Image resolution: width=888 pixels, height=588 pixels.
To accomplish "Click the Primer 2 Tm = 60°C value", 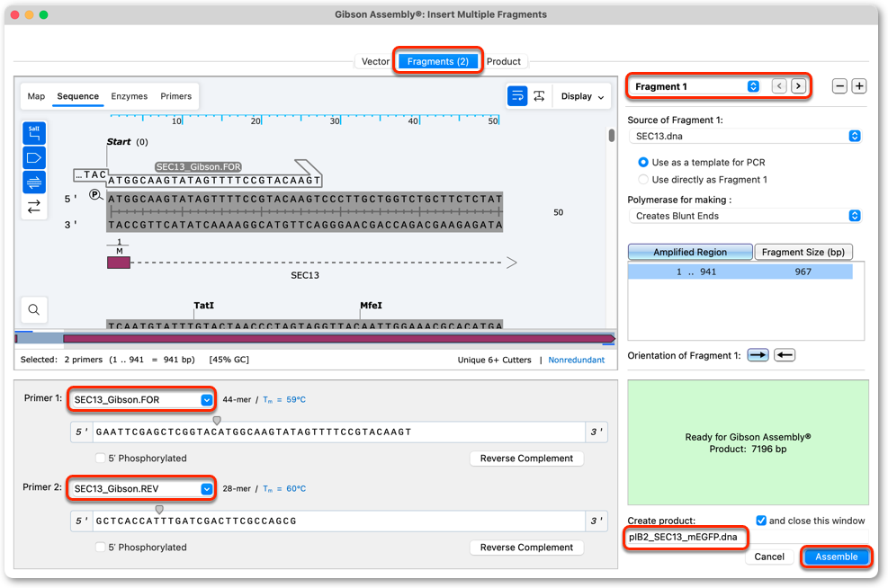I will coord(284,488).
